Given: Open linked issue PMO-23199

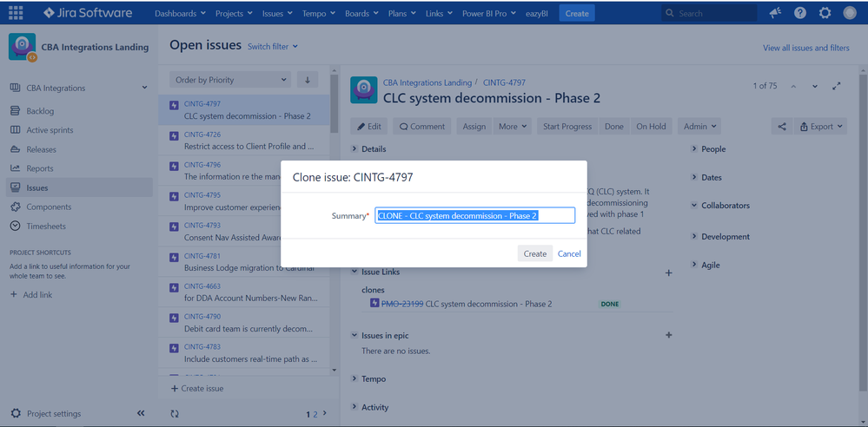Looking at the screenshot, I should tap(402, 304).
